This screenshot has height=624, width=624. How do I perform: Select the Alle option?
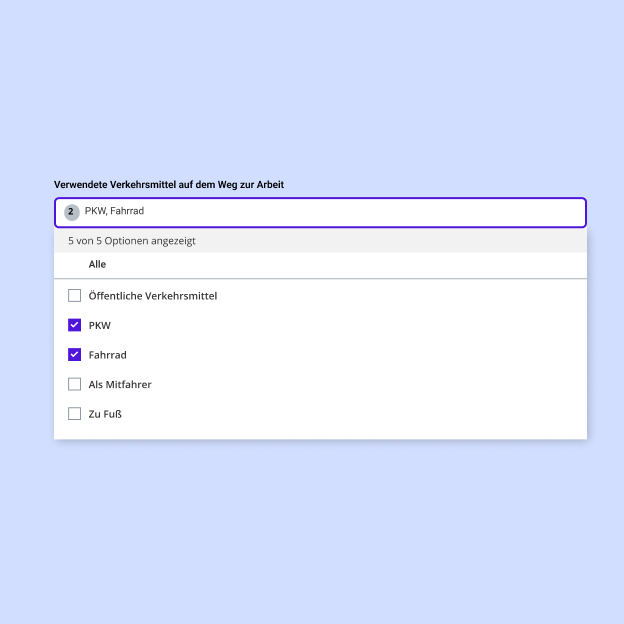coord(97,265)
